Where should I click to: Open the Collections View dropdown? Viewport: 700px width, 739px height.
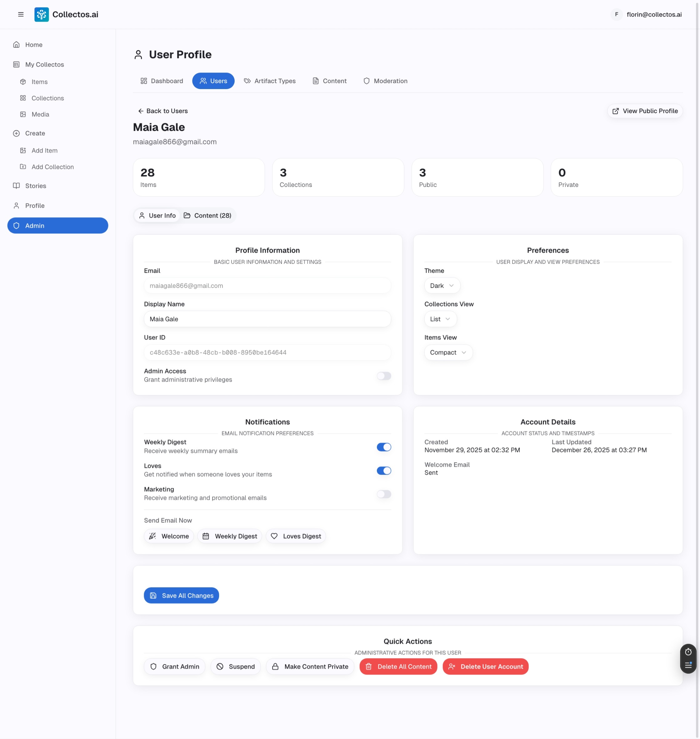coord(440,319)
